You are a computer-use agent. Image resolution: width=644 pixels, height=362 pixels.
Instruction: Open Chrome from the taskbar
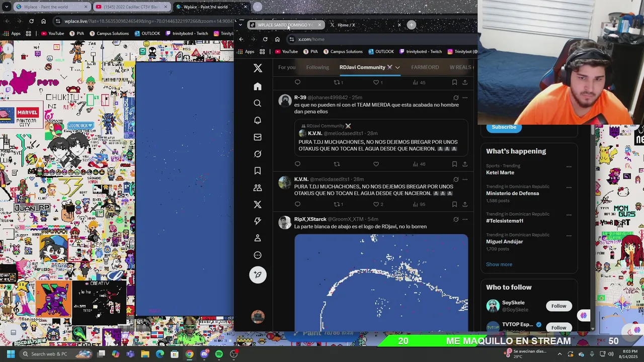[189, 354]
